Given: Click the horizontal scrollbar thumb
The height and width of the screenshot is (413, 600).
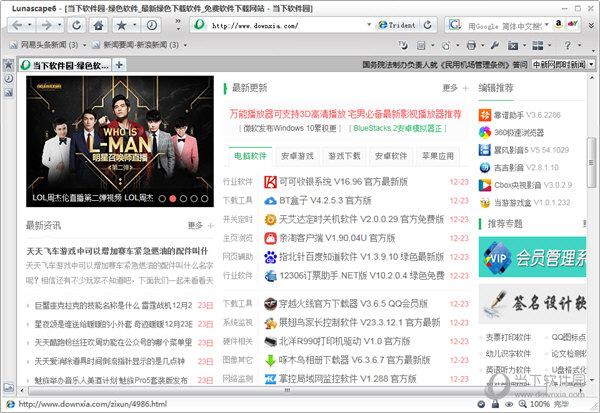Looking at the screenshot, I should (287, 390).
